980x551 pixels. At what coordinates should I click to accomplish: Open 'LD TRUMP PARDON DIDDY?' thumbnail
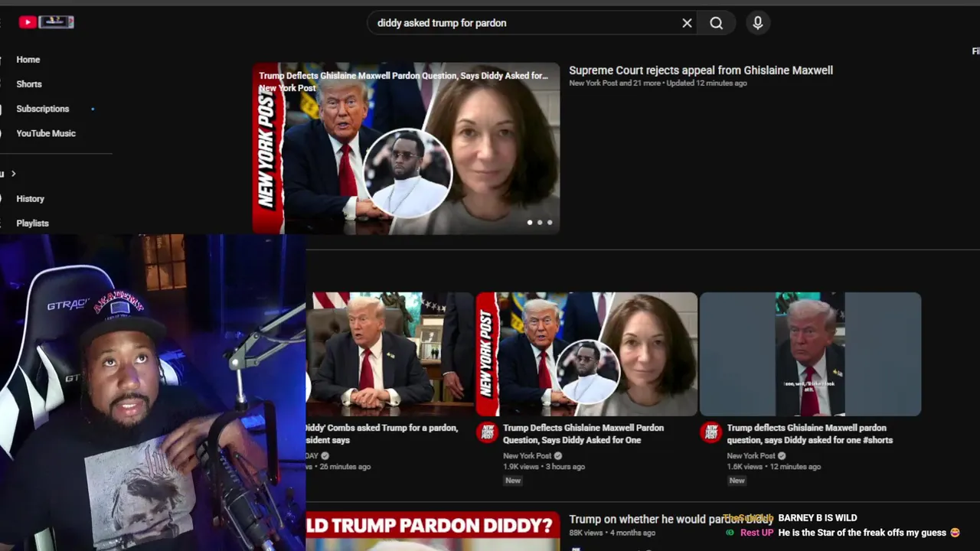click(x=433, y=531)
